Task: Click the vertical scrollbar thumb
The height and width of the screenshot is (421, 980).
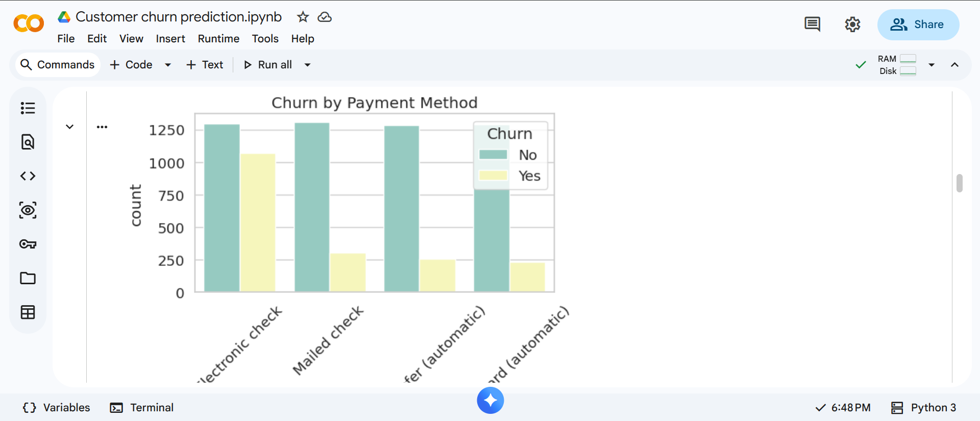Action: coord(960,183)
